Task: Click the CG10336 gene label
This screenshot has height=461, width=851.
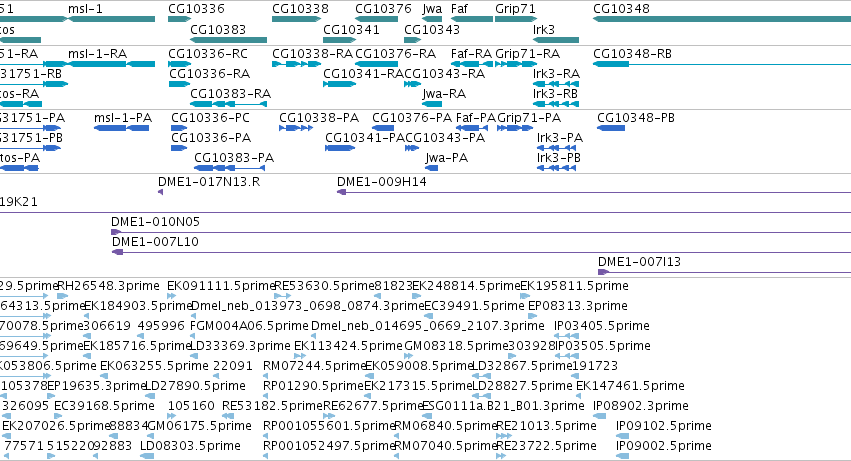Action: 196,9
